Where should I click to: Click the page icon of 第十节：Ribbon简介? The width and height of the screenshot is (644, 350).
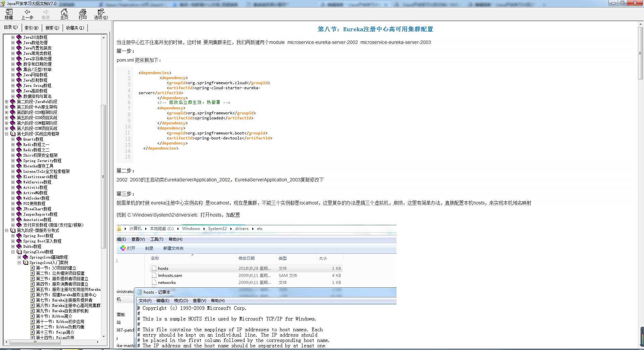coord(33,316)
